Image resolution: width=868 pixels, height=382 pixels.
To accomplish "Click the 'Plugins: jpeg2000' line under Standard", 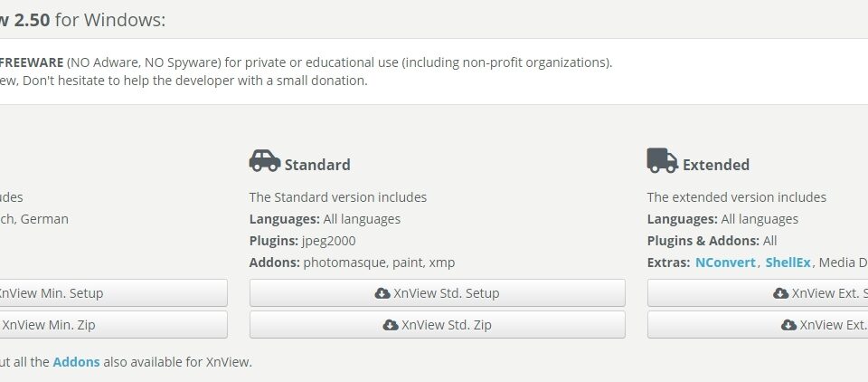I will coord(302,241).
